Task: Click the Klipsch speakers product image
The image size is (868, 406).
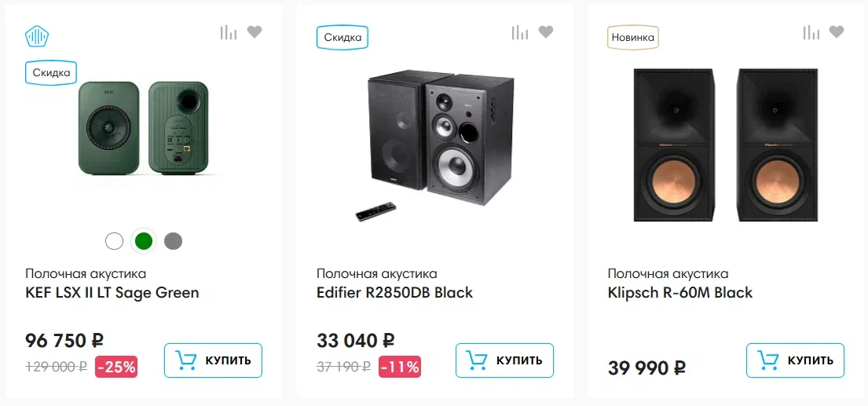Action: point(724,145)
